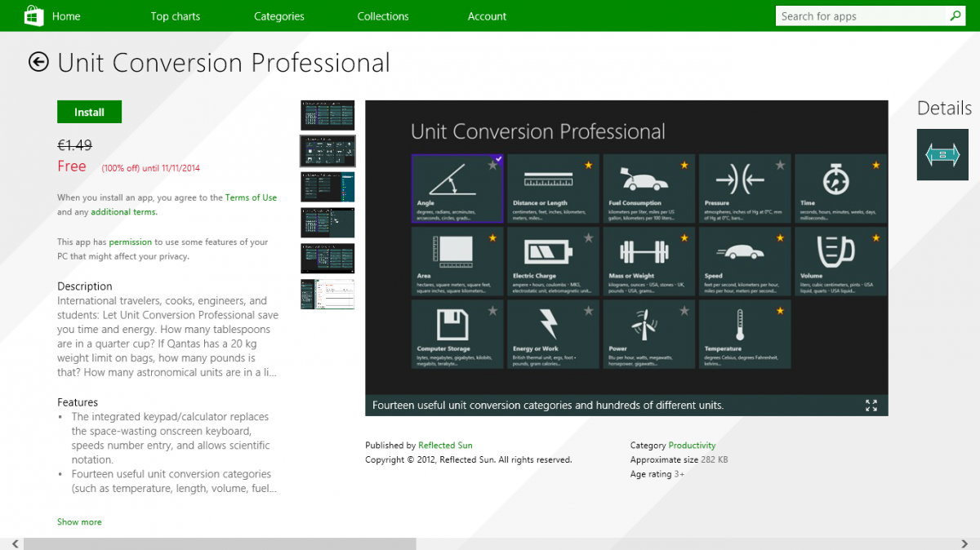This screenshot has height=550, width=980.
Task: Toggle favorite star on Area tile
Action: [492, 238]
